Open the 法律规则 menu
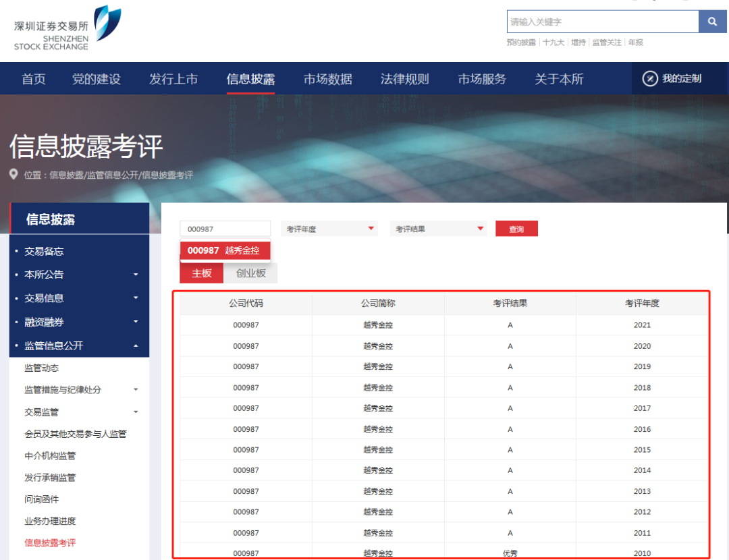The width and height of the screenshot is (729, 560). click(x=404, y=78)
